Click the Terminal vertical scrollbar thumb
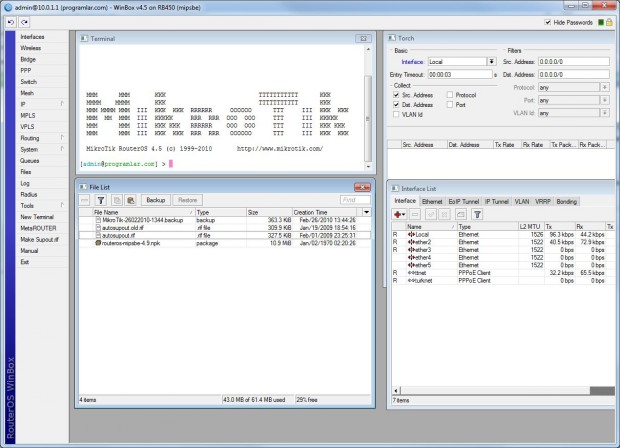Viewport: 620px width, 448px height. click(368, 118)
